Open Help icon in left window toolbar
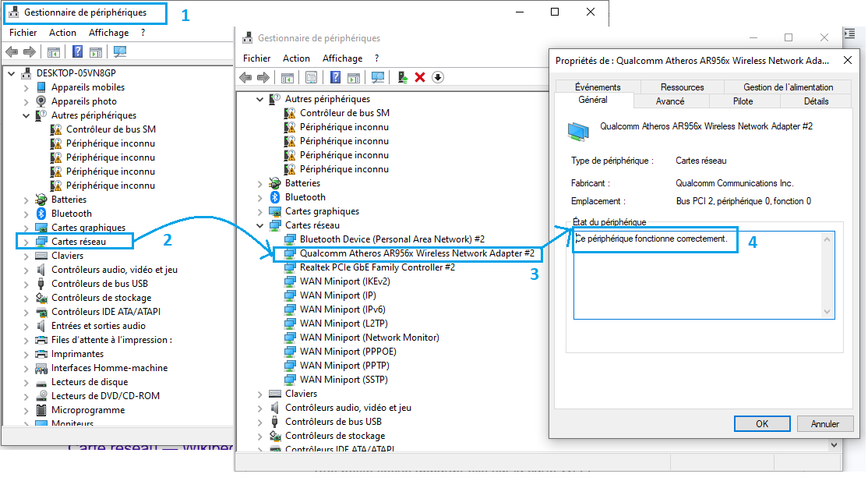This screenshot has height=481, width=868. (x=77, y=52)
